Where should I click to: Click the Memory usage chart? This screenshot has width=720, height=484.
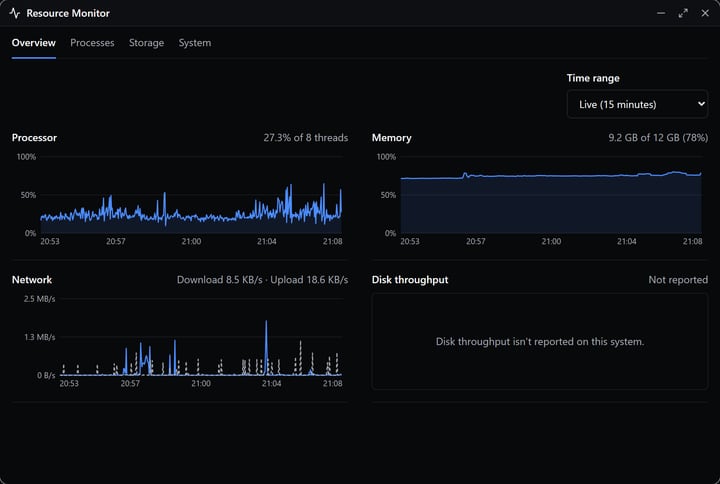pos(540,197)
